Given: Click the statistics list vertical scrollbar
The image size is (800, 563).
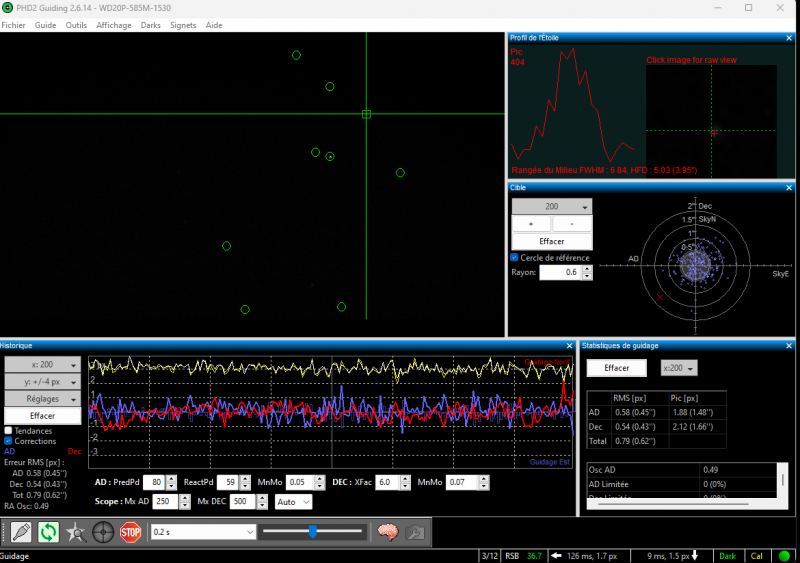Looking at the screenshot, I should coord(783,480).
